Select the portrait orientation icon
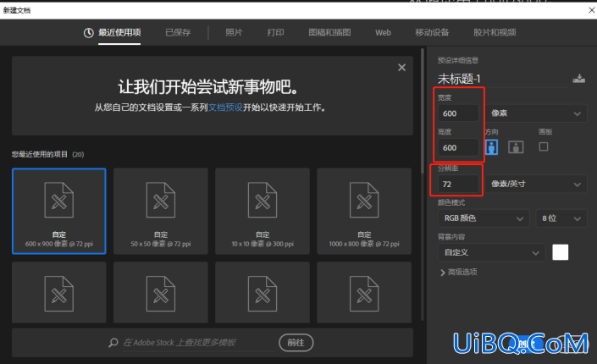Viewport: 597px width, 364px height. click(x=491, y=147)
